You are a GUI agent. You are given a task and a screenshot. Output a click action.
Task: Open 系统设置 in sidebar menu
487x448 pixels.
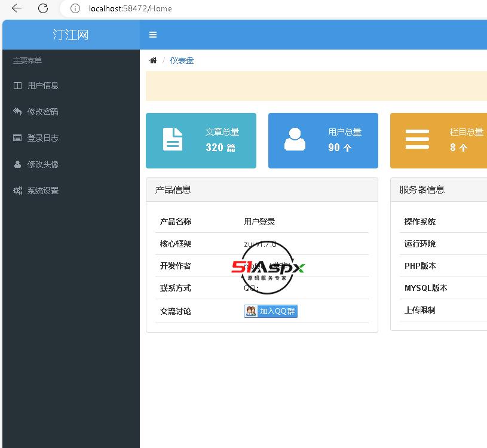click(x=71, y=191)
